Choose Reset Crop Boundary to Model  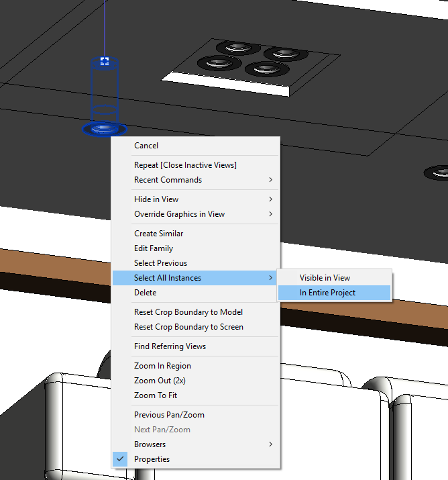pos(196,312)
